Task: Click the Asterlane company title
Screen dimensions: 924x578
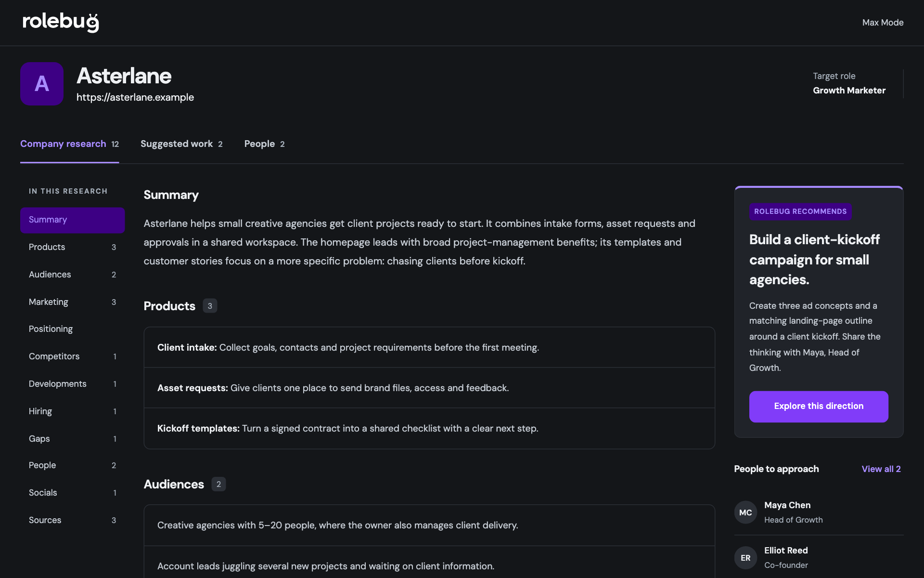Action: click(x=124, y=76)
